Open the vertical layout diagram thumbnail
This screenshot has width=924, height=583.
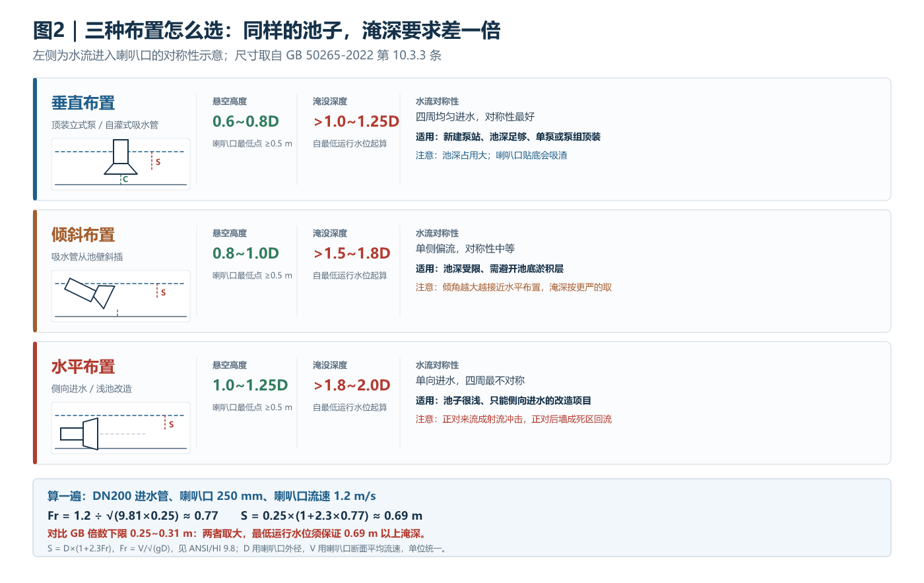[x=121, y=164]
